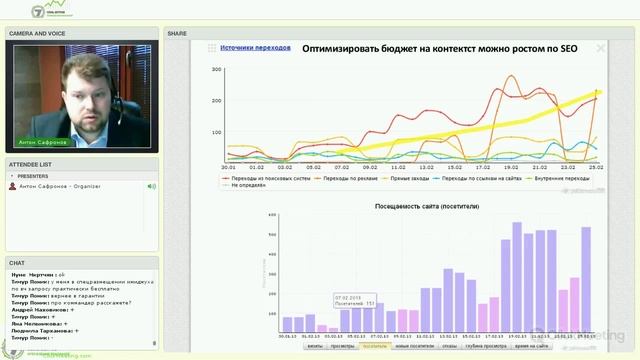Screen dimensions: 640x360
Task: Toggle the Прямые заходы legend series
Action: click(x=405, y=178)
